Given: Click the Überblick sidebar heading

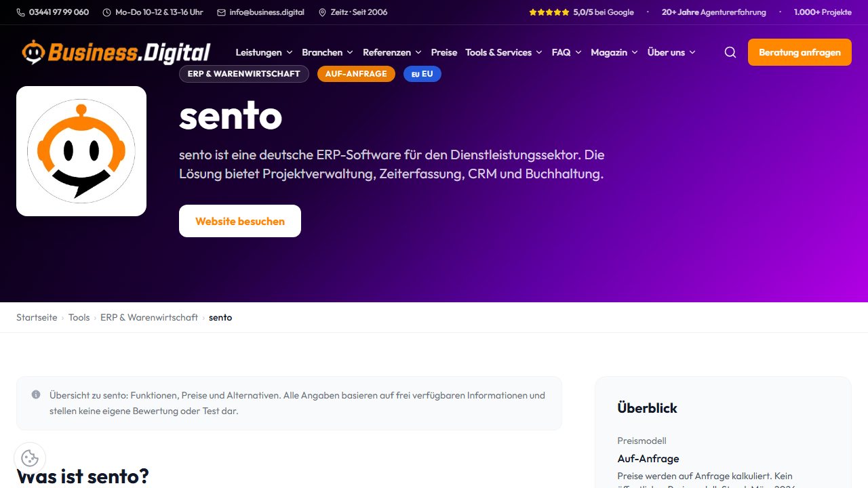Looking at the screenshot, I should (x=647, y=408).
